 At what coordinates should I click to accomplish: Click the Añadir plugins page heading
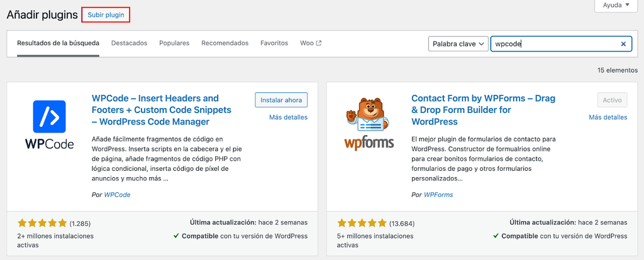click(x=42, y=15)
